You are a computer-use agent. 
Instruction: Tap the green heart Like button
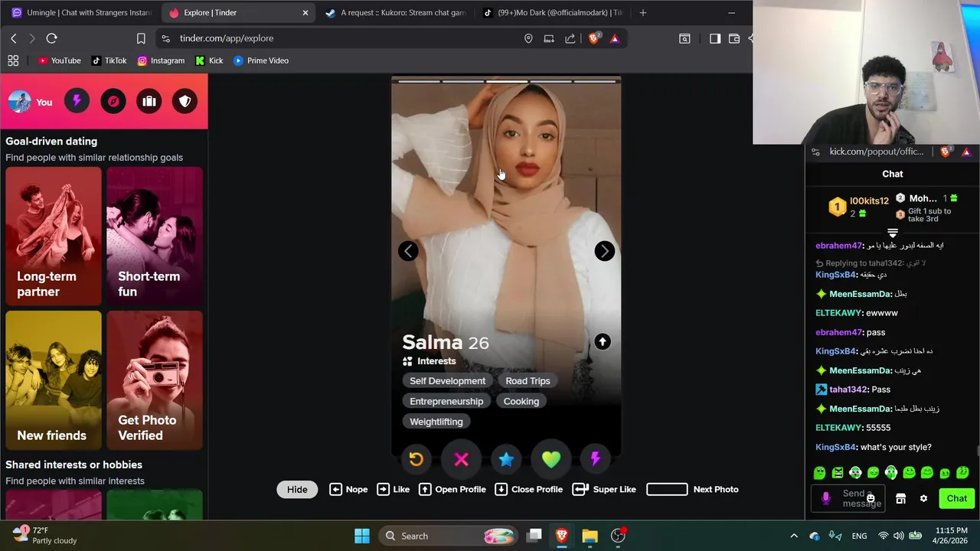[551, 459]
